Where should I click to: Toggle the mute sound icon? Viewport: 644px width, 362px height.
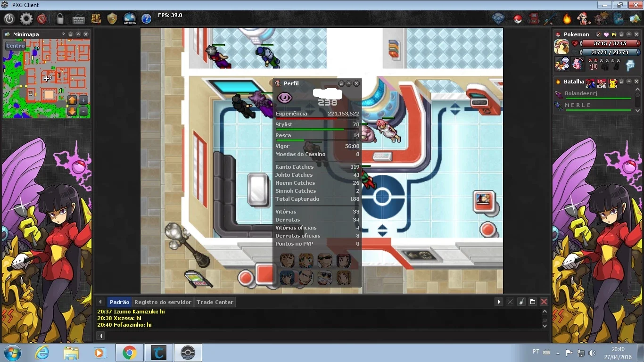pyautogui.click(x=42, y=19)
